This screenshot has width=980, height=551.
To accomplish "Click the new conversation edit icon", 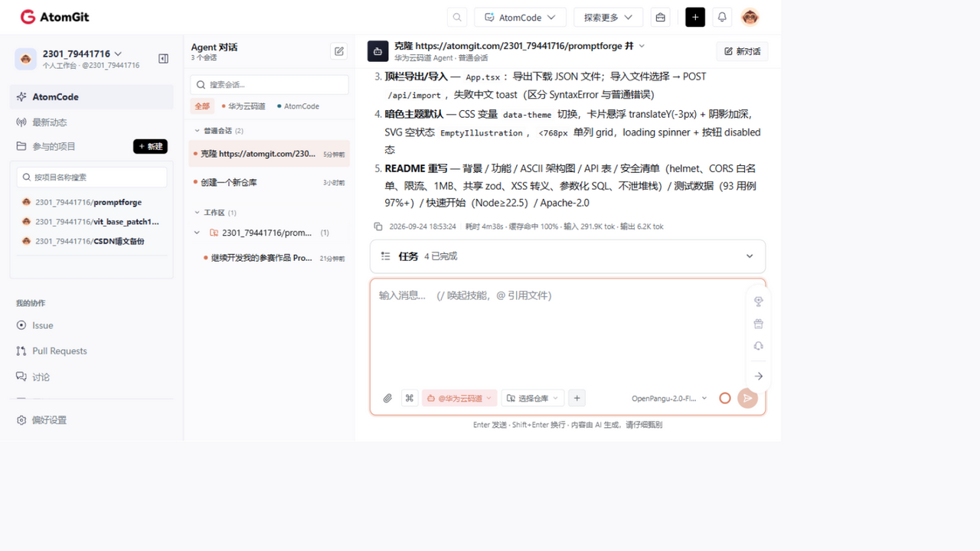I will click(x=339, y=51).
